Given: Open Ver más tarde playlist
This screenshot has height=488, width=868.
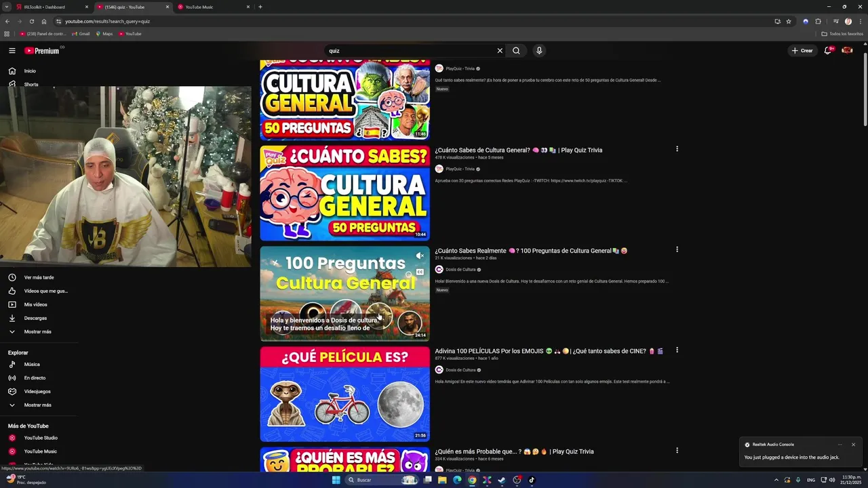Looking at the screenshot, I should pyautogui.click(x=39, y=277).
